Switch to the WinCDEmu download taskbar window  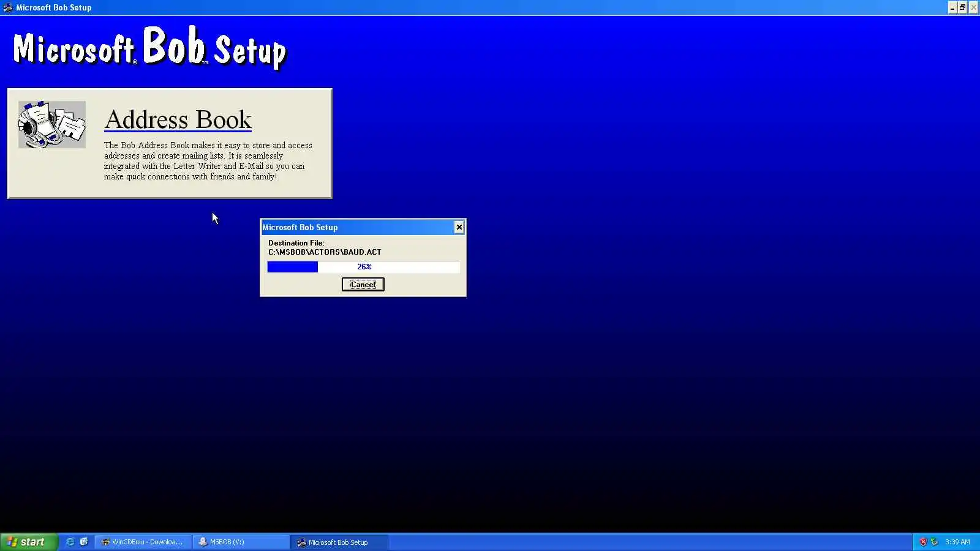click(x=143, y=542)
